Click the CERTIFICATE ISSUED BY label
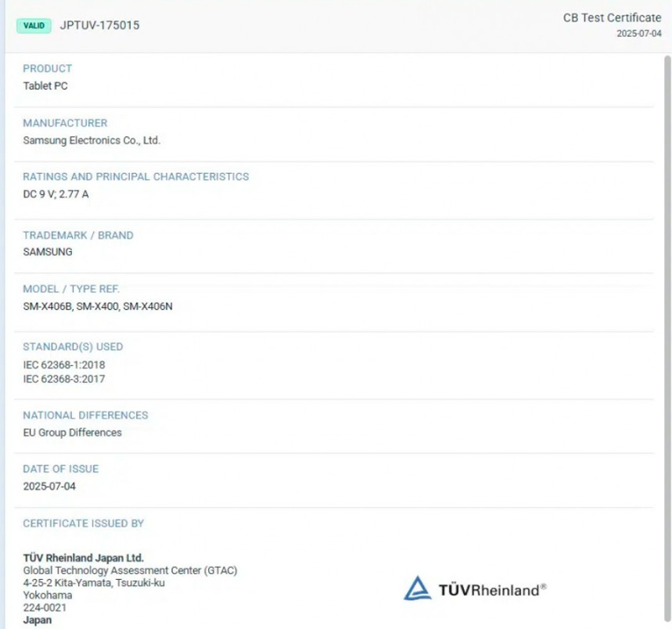The height and width of the screenshot is (629, 672). tap(84, 523)
